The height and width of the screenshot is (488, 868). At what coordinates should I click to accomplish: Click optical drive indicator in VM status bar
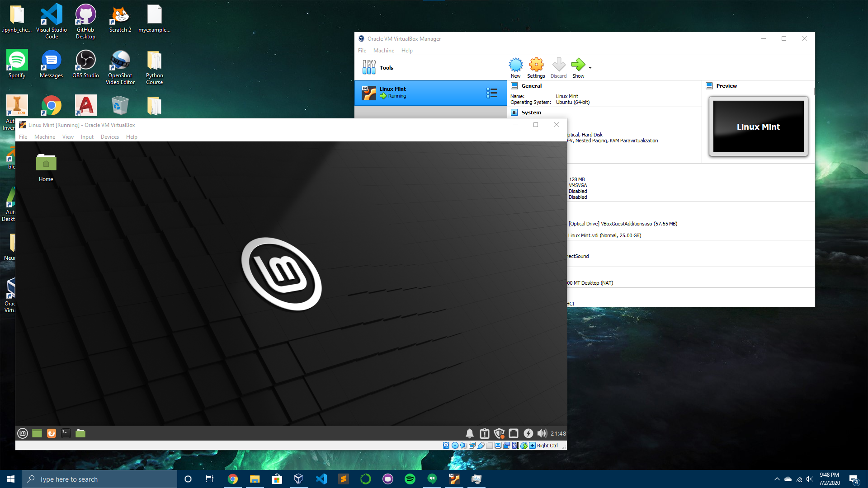pos(455,446)
